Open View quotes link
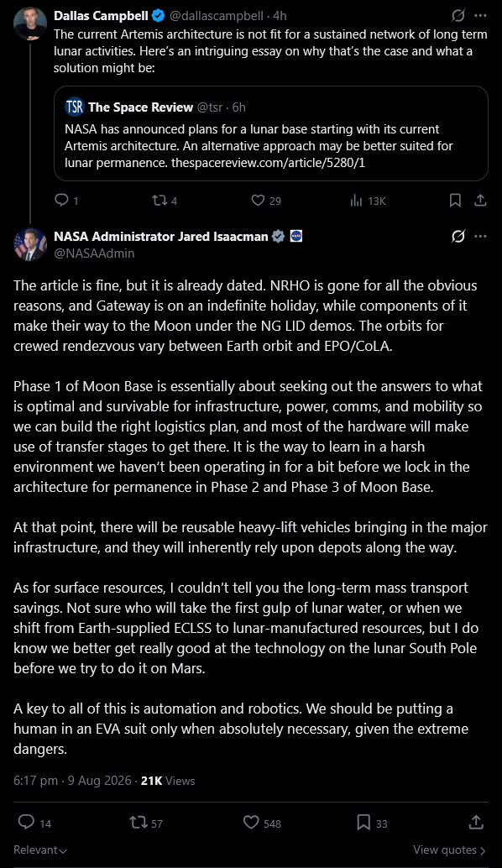Screen dimensions: 502x868 (449, 850)
